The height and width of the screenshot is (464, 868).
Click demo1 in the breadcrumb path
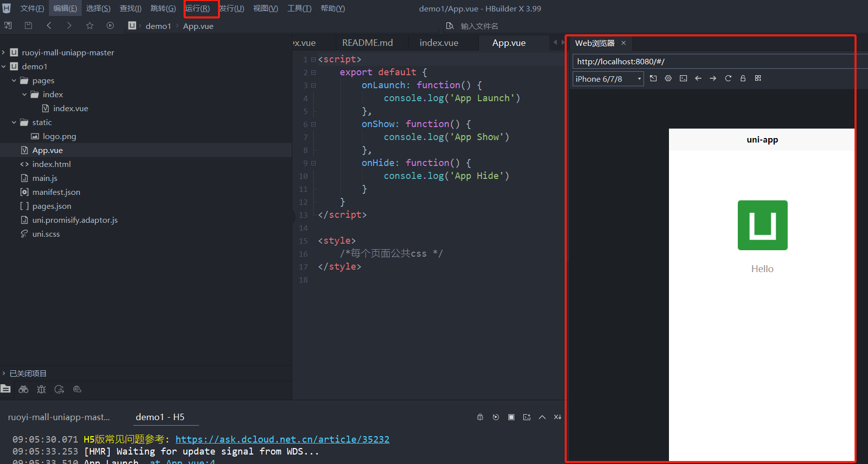point(158,26)
